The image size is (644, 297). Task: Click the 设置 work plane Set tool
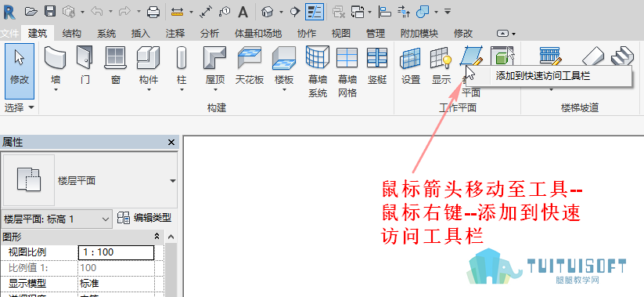click(410, 66)
